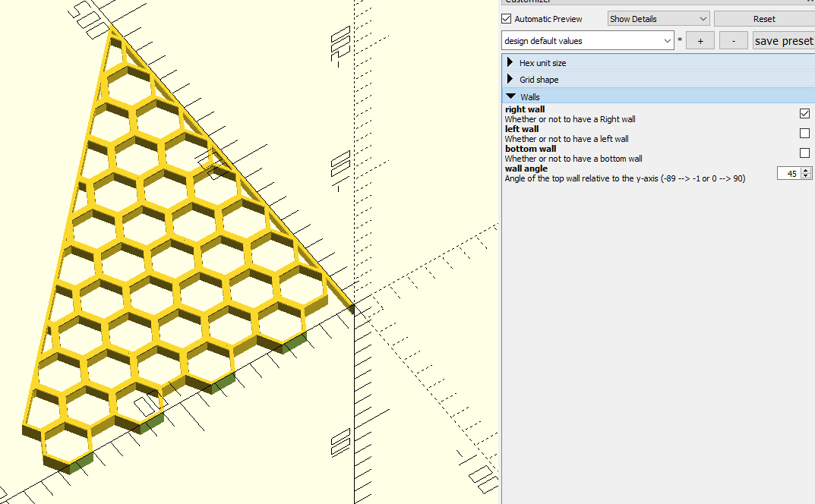
Task: Open the design default values preset dropdown
Action: pos(588,40)
